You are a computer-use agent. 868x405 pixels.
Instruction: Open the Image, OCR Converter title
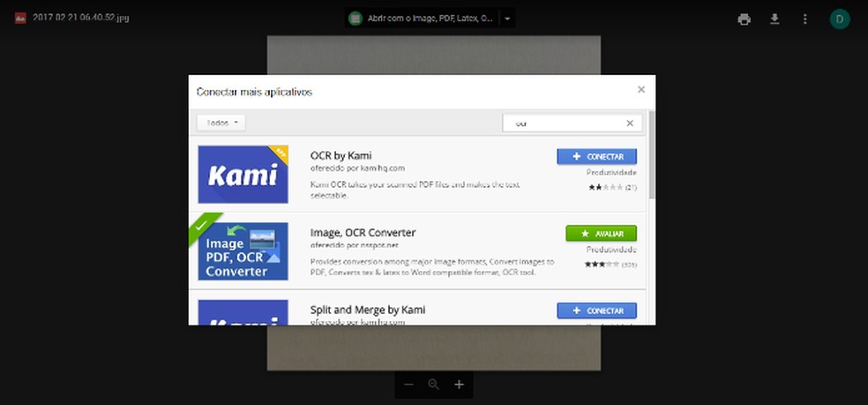point(363,233)
